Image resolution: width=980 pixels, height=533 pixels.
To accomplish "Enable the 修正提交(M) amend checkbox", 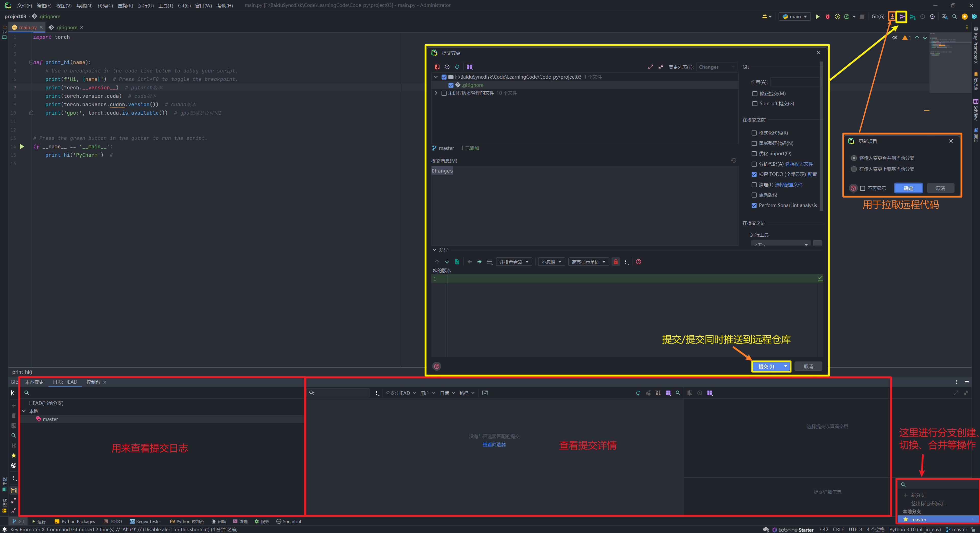I will [755, 94].
